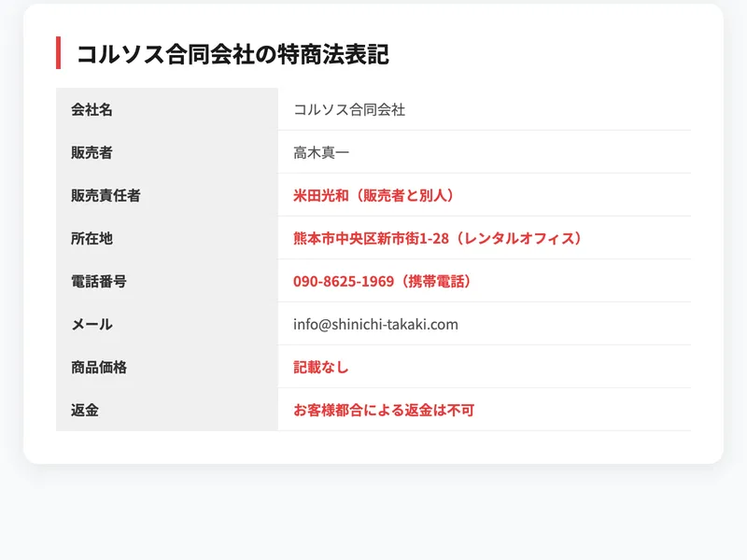747x560 pixels.
Task: Select the メール label cell
Action: [167, 324]
